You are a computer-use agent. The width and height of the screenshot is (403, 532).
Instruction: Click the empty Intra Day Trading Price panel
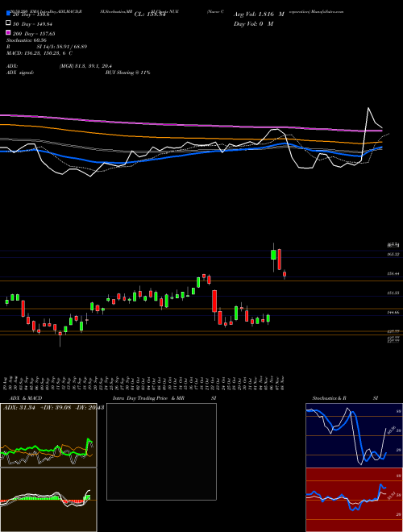coord(161,451)
